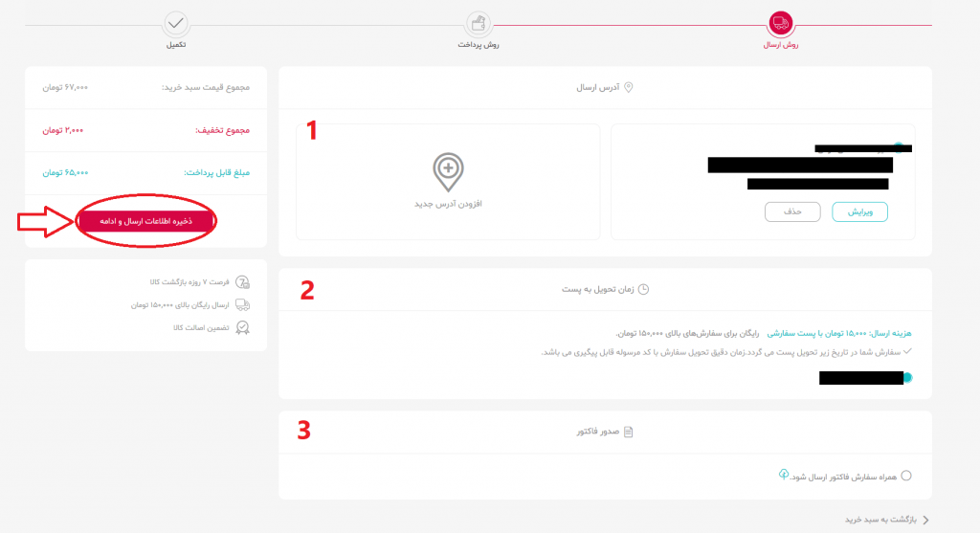Click the completion checkmark step icon
The height and width of the screenshot is (533, 980).
pos(176,24)
